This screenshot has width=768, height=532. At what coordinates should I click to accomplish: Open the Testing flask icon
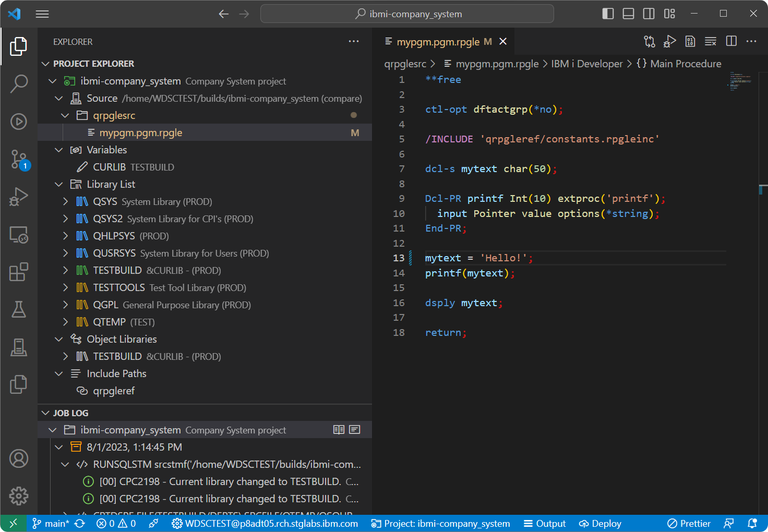pyautogui.click(x=19, y=309)
